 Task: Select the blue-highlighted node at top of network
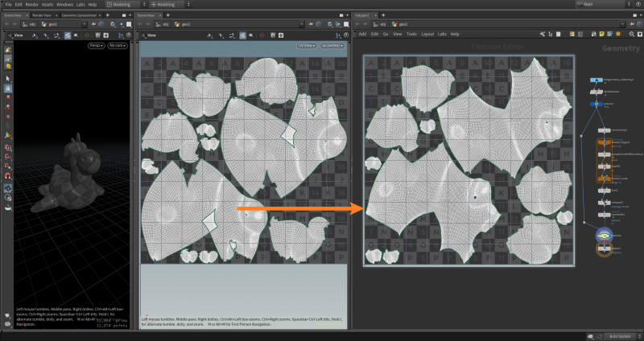pos(597,80)
